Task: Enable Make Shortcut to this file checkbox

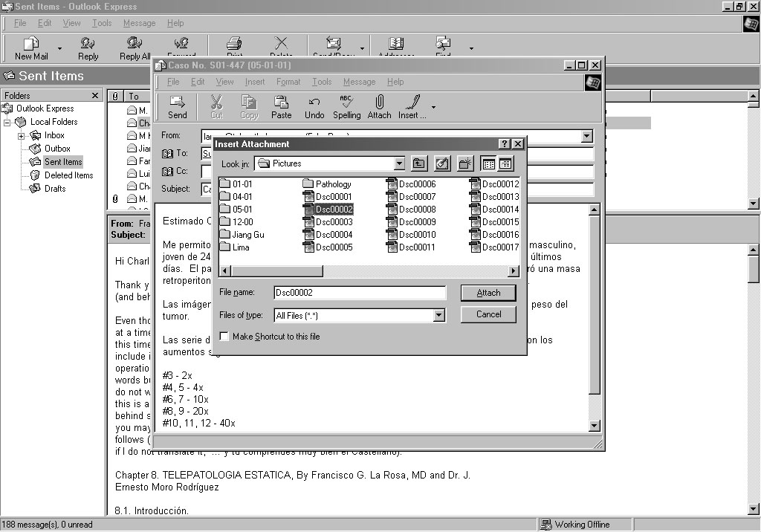Action: pos(224,337)
